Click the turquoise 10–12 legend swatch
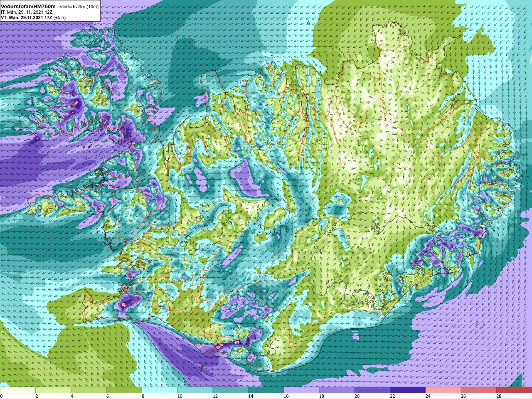 coord(195,390)
